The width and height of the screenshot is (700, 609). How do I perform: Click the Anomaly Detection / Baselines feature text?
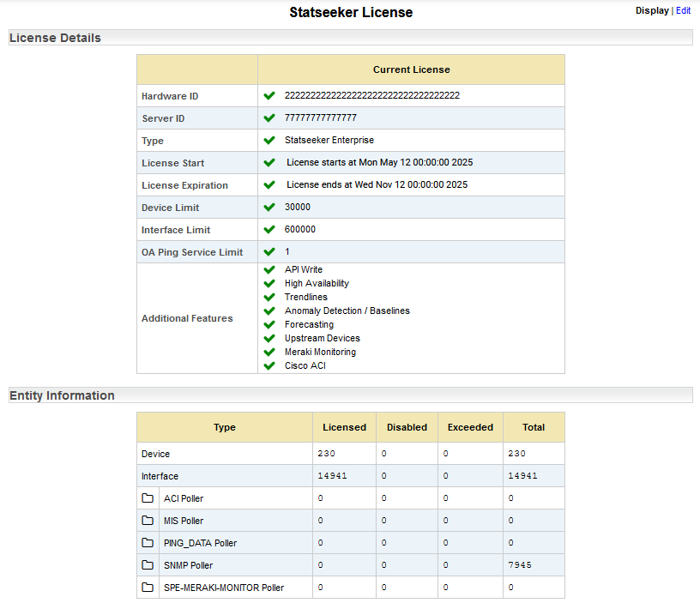pos(347,311)
